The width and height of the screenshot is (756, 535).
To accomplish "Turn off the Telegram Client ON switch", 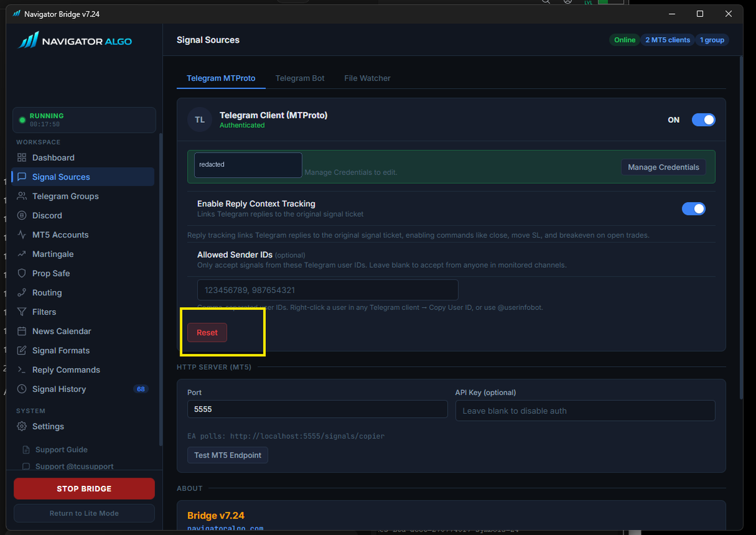I will pos(703,120).
